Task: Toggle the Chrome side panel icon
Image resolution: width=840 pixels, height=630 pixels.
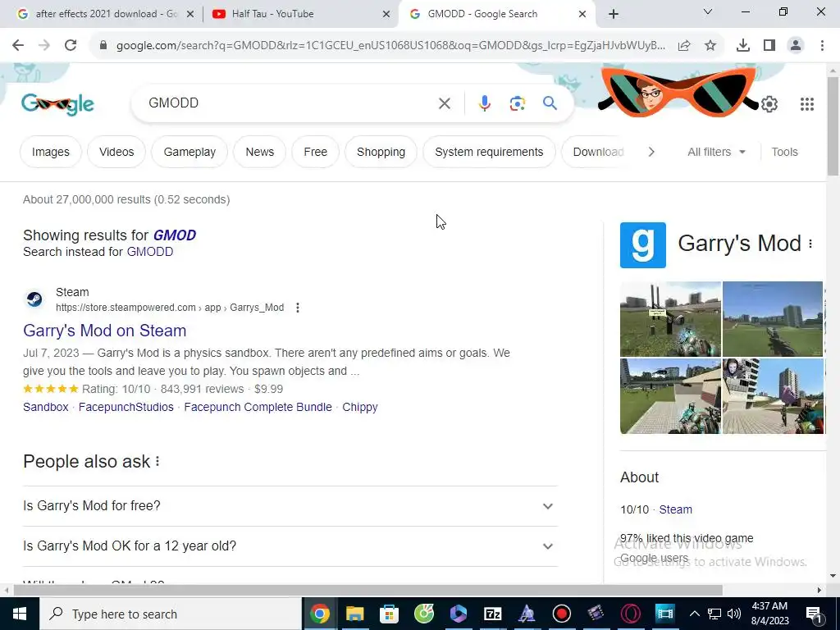Action: (x=769, y=46)
